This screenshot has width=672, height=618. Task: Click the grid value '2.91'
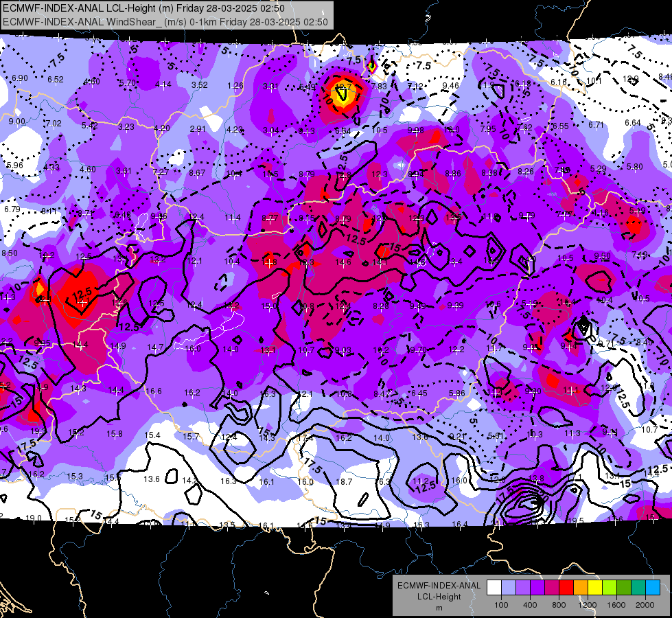198,128
